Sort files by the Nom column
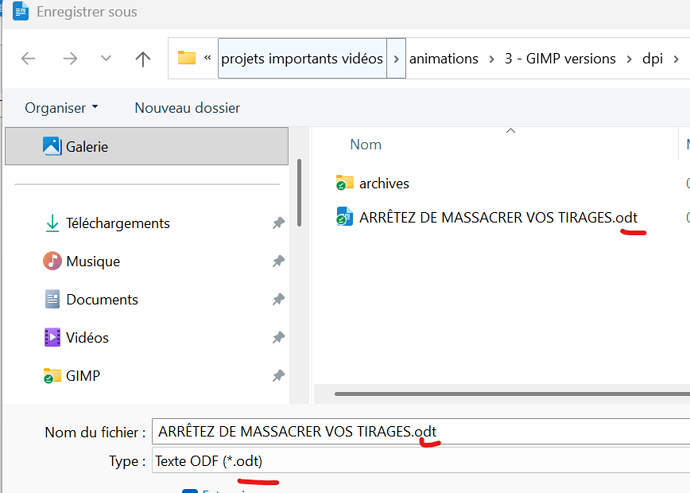 [366, 144]
